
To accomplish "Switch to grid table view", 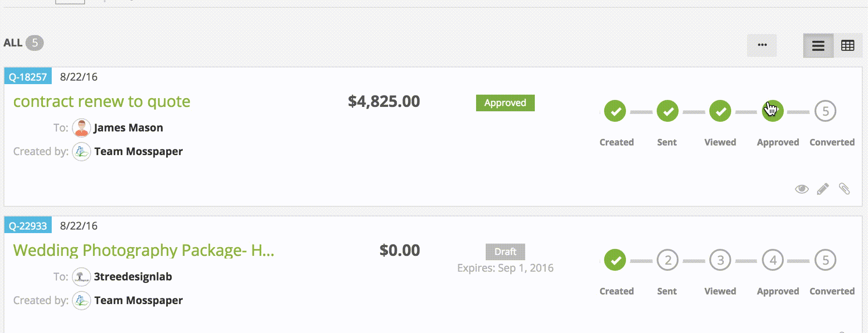I will [848, 46].
